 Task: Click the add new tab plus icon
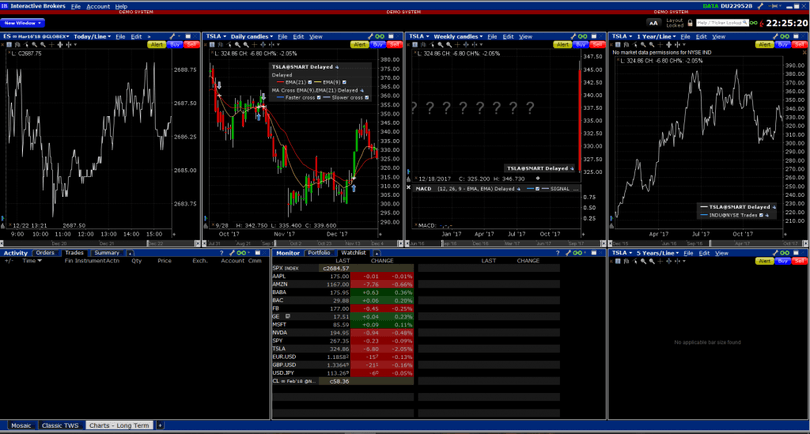click(162, 425)
